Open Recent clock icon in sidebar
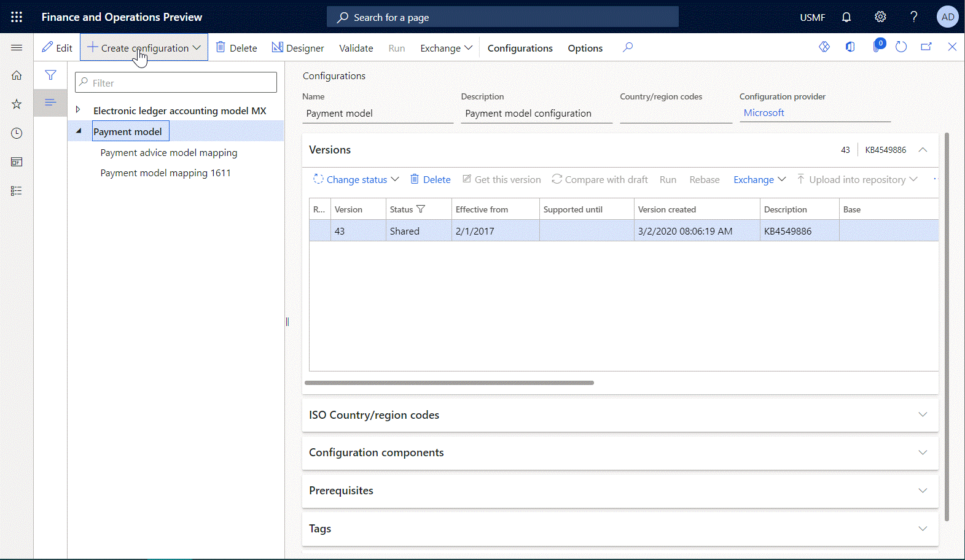The image size is (965, 560). [17, 133]
